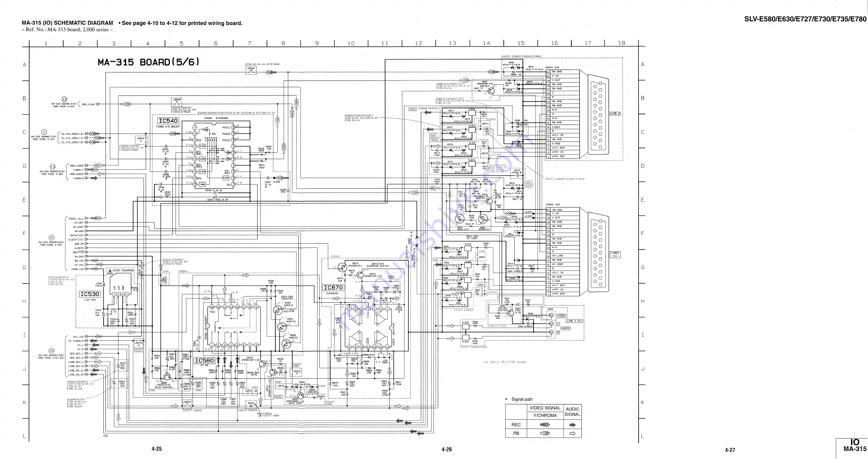Click the 'no mark:REC/PB mode' note
Viewport: 868px width, 459px height.
coord(505,362)
